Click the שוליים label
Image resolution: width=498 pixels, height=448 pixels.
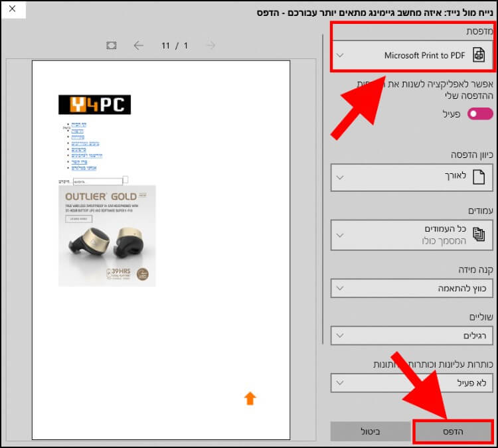pyautogui.click(x=481, y=317)
